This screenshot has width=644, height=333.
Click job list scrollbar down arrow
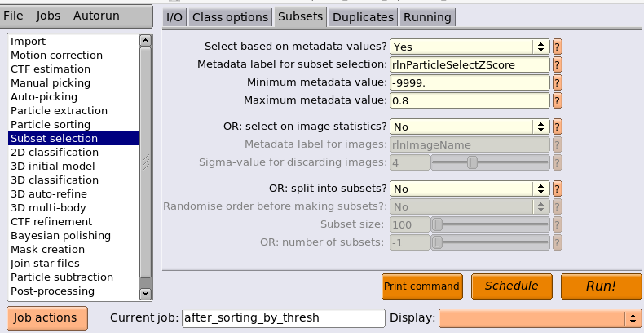pyautogui.click(x=145, y=294)
